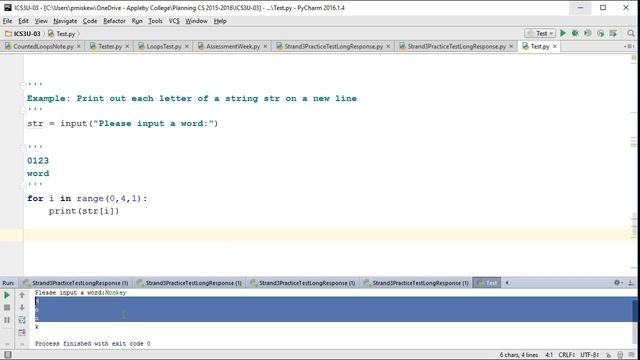Start debugging with the green bug icon
The height and width of the screenshot is (360, 640).
point(575,33)
